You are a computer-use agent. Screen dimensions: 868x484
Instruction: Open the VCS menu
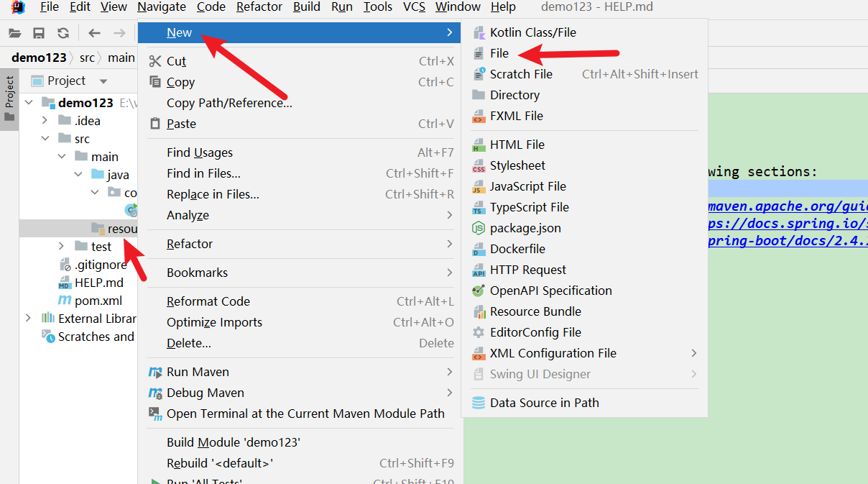pos(414,7)
